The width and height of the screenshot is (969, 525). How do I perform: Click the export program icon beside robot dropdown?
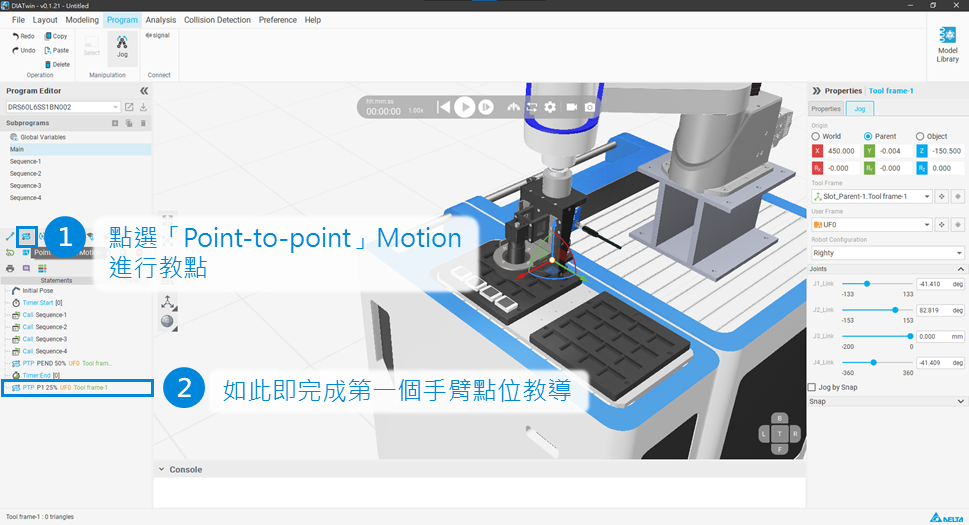pyautogui.click(x=129, y=107)
